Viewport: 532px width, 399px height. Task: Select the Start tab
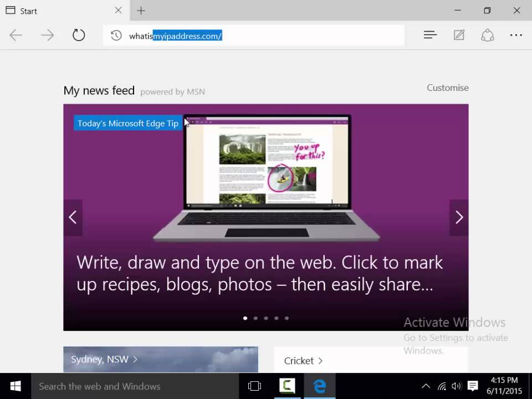coord(64,11)
